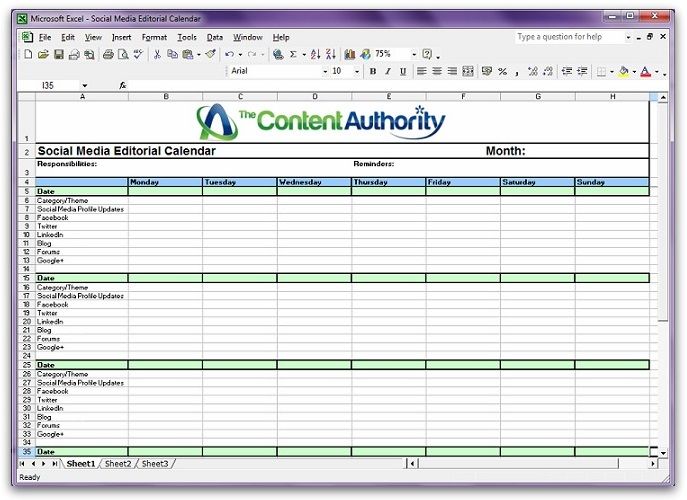Open the Paste options dropdown arrow
Image resolution: width=687 pixels, height=500 pixels.
click(x=198, y=54)
